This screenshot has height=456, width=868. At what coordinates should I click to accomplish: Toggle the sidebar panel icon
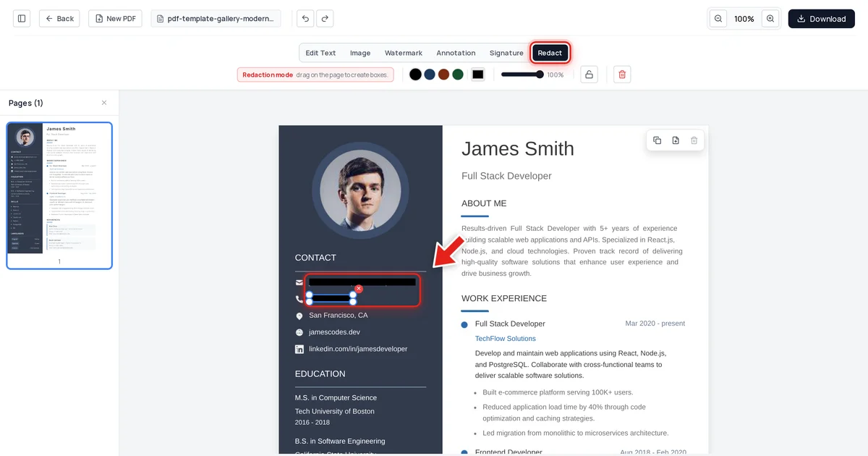[x=22, y=19]
